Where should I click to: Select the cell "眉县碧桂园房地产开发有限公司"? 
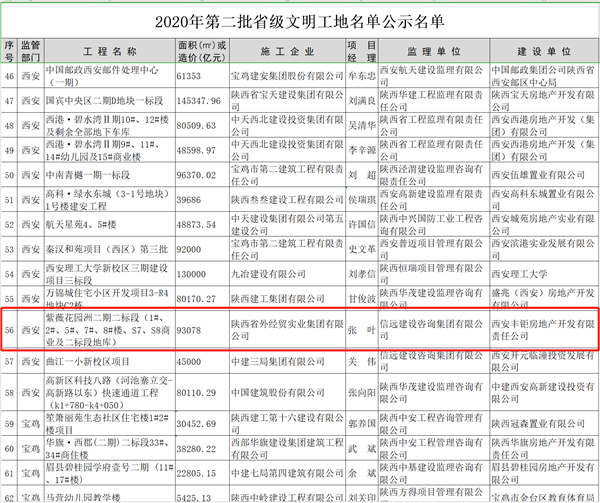544,473
